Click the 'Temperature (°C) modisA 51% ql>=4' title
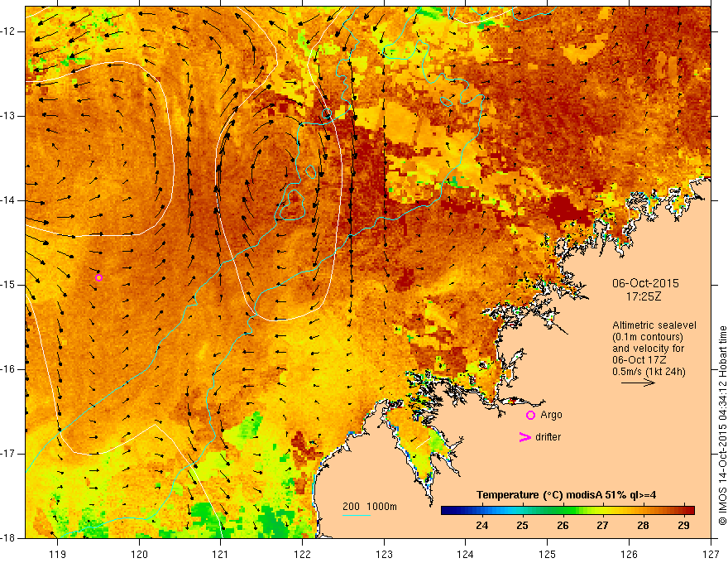Viewport: 728px width, 563px height. point(567,495)
